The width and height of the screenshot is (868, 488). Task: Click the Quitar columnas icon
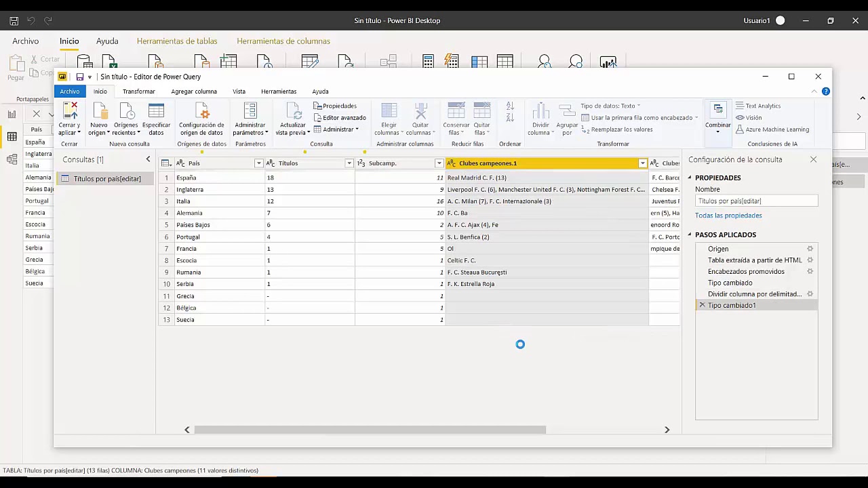pyautogui.click(x=420, y=111)
